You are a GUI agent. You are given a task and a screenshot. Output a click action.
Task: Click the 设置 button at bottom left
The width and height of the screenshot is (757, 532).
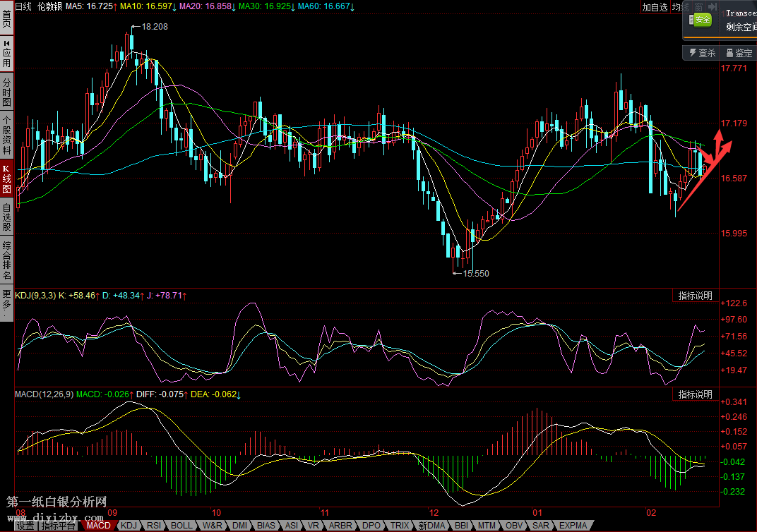pos(25,526)
